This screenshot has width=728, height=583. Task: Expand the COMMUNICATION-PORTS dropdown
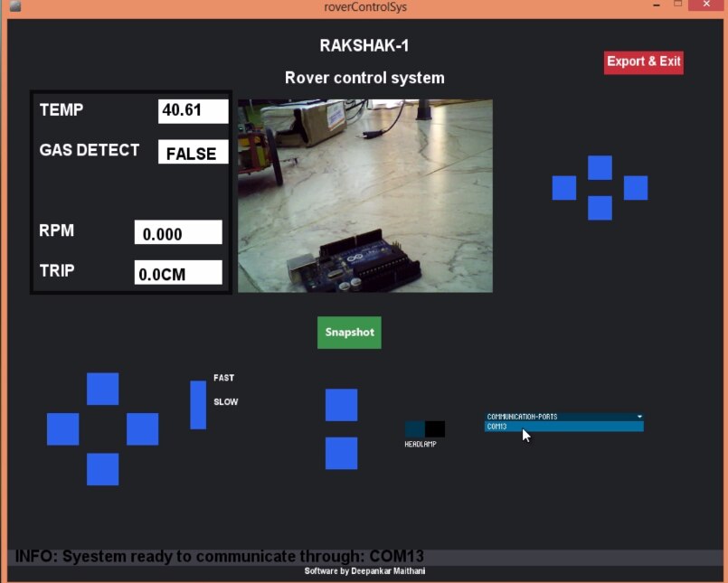click(x=564, y=417)
